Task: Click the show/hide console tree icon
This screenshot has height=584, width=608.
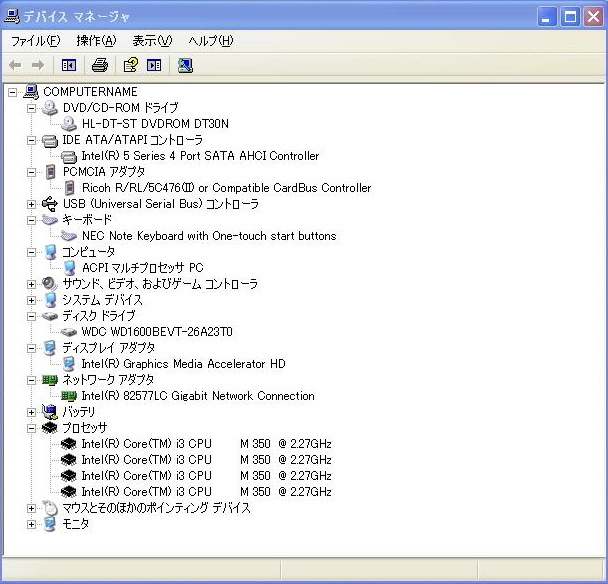Action: (x=68, y=65)
